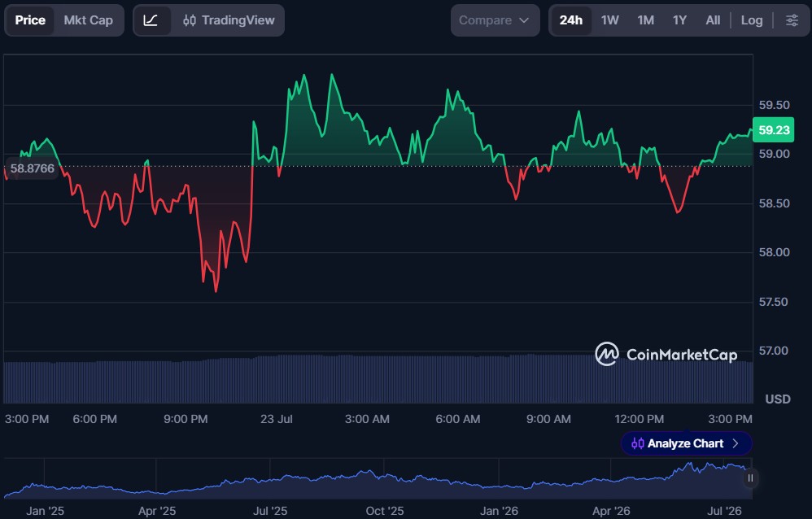
Task: Click Jan '26 on the range navigator
Action: 499,511
